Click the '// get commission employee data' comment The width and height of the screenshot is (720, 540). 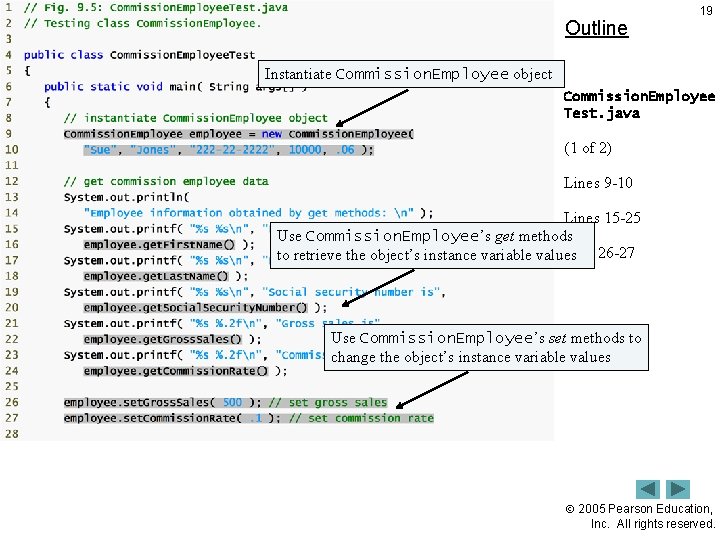[x=166, y=181]
